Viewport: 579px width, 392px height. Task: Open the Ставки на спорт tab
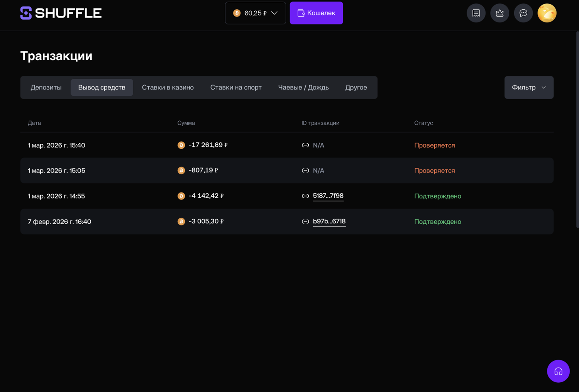pyautogui.click(x=236, y=88)
